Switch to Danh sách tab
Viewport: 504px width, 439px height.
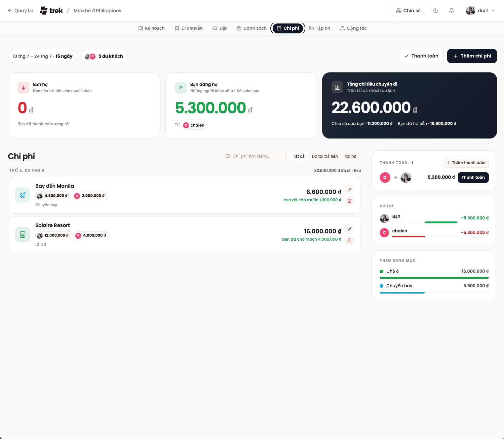tap(252, 28)
